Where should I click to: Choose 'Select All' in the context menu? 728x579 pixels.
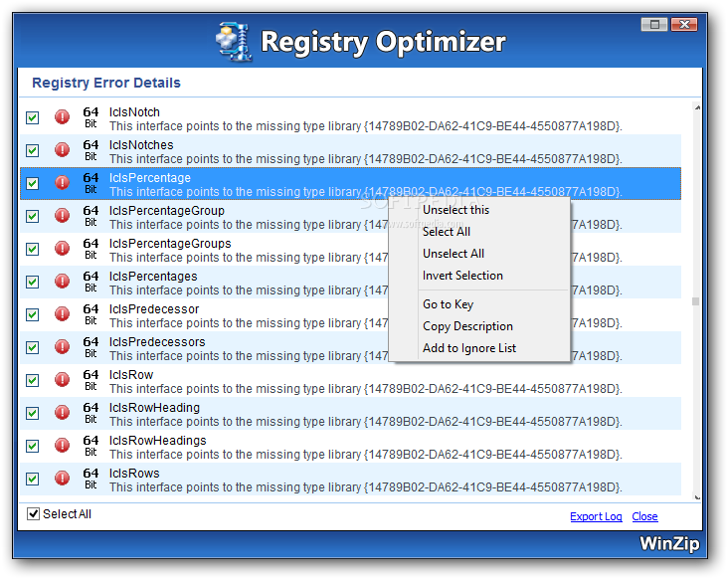447,232
